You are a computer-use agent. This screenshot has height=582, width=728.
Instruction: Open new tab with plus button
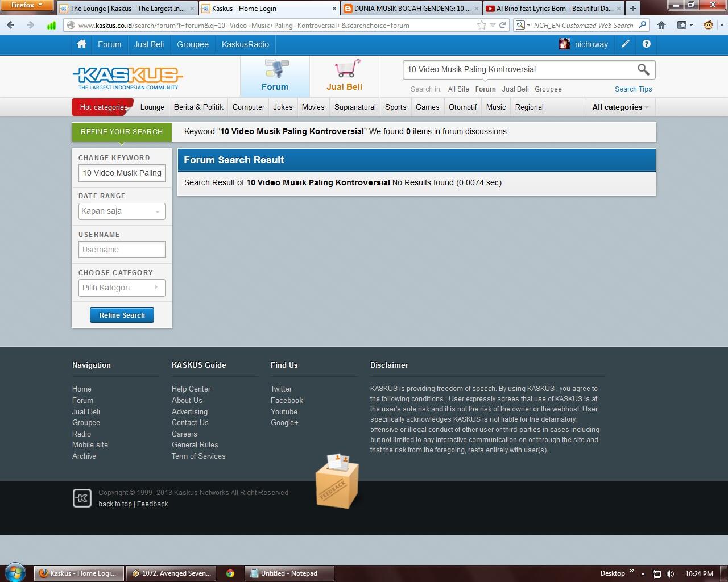632,9
